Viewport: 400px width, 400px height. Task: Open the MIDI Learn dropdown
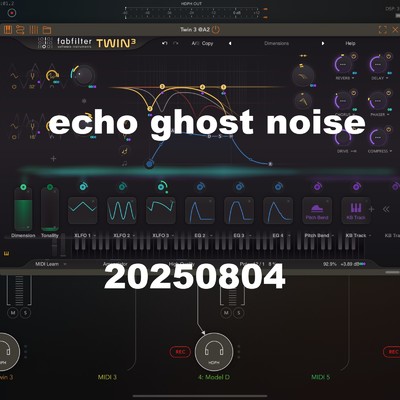(x=51, y=264)
